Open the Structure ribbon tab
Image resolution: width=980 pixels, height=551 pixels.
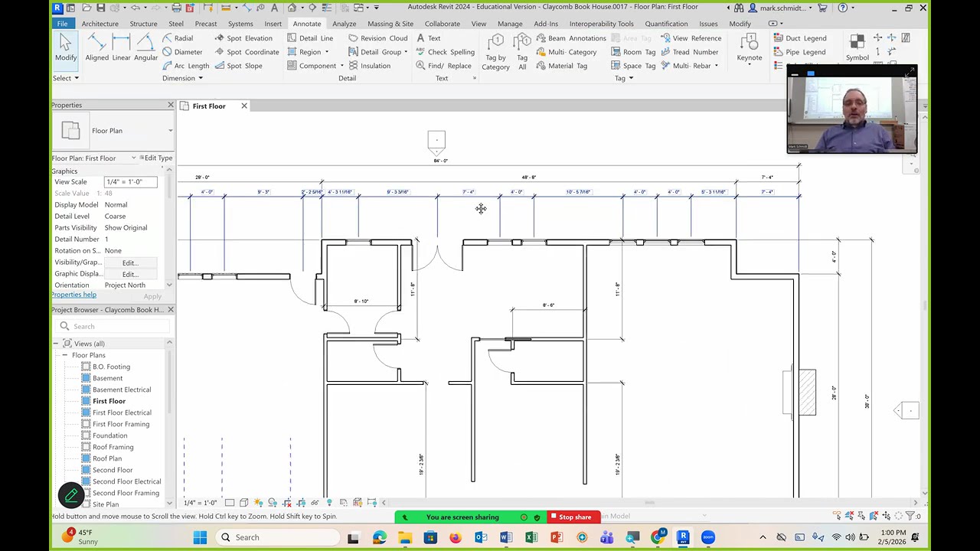click(143, 24)
